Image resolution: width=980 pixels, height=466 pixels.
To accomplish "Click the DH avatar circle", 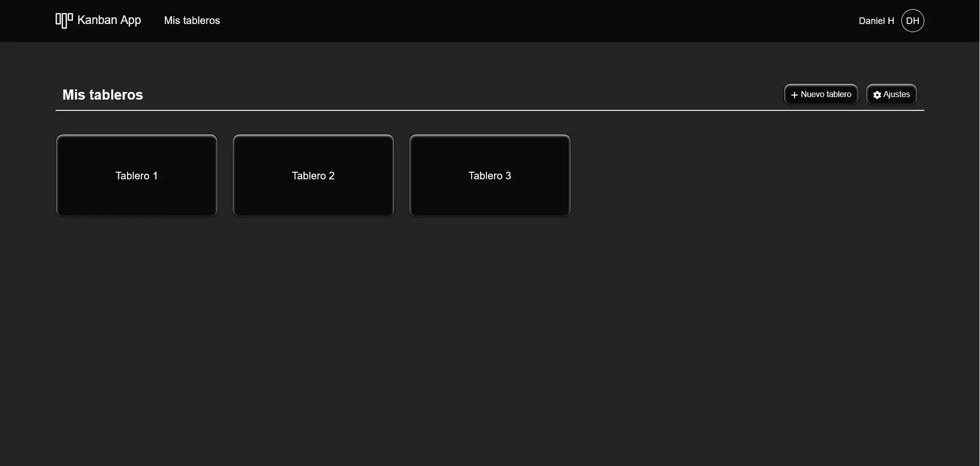I will (x=913, y=21).
